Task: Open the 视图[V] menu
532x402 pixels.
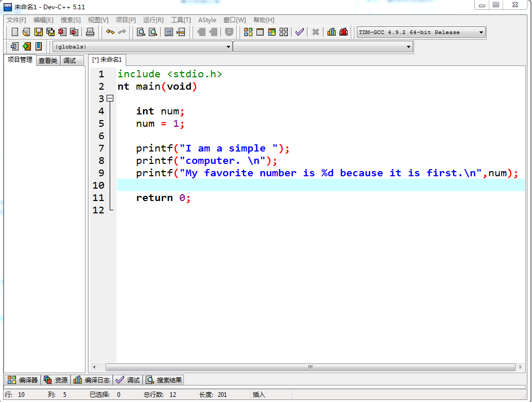Action: point(98,20)
